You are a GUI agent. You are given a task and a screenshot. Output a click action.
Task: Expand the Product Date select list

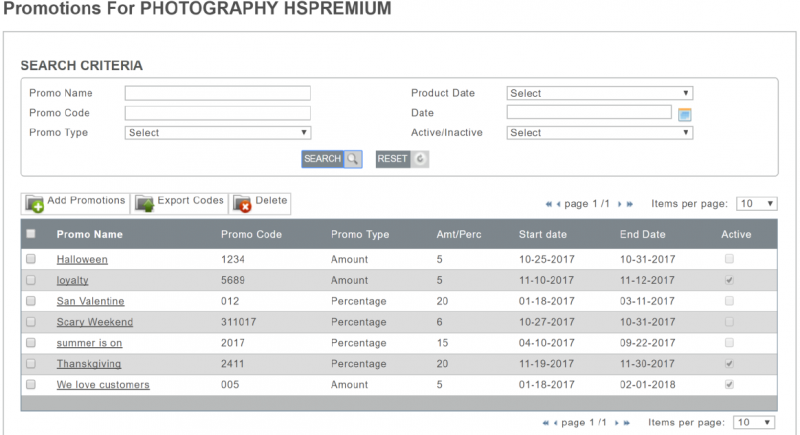coord(599,93)
